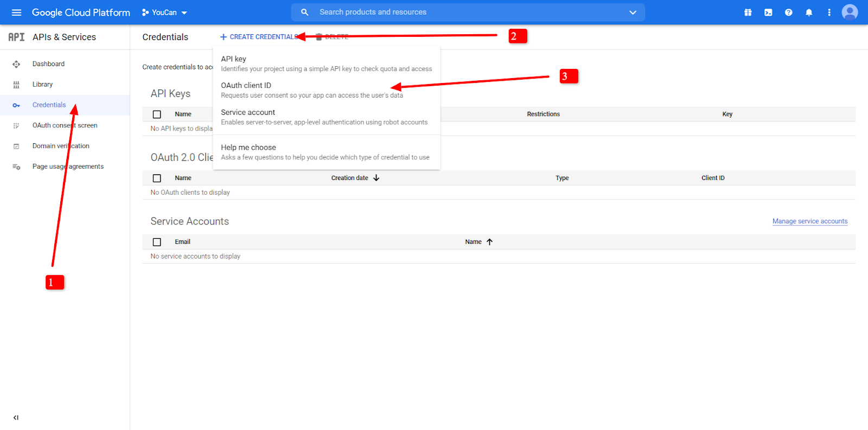Select Credentials in the sidebar

pos(65,105)
